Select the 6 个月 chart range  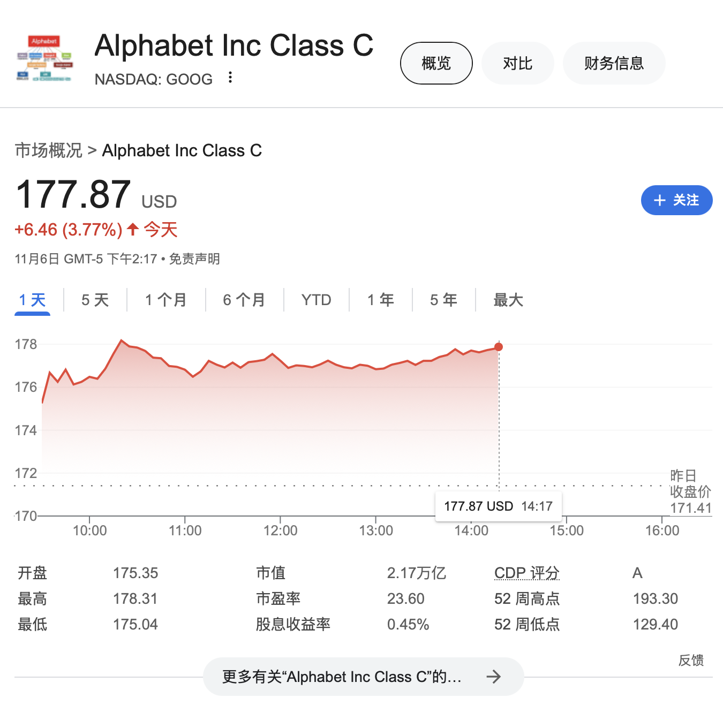[244, 300]
